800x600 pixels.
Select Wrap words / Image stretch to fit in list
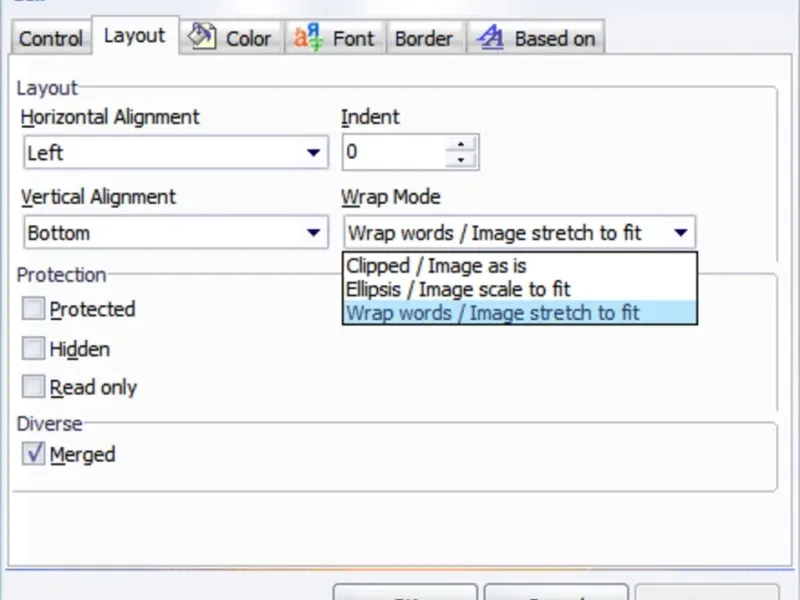point(493,313)
